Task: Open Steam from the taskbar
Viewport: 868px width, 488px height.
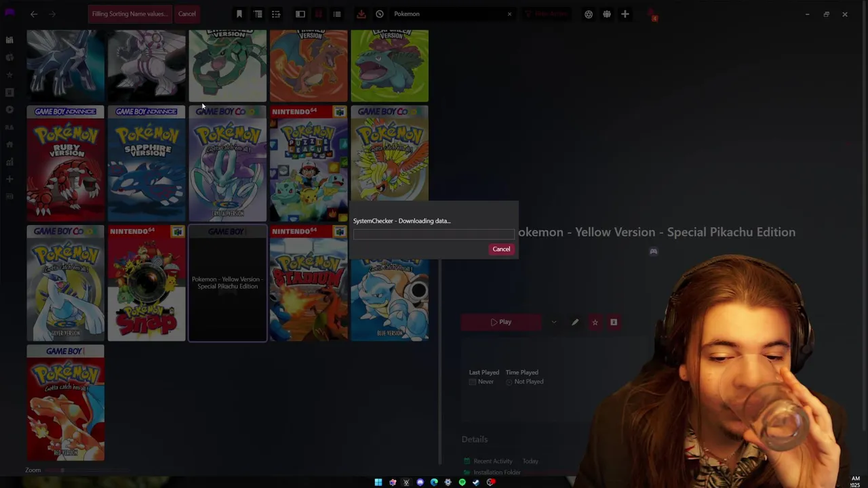Action: 476,483
